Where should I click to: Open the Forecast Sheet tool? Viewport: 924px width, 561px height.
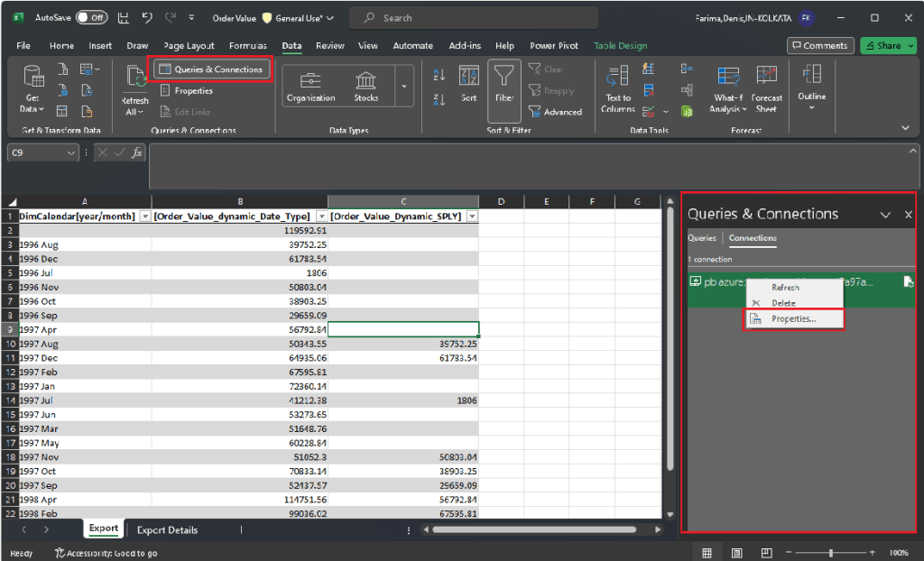[766, 77]
